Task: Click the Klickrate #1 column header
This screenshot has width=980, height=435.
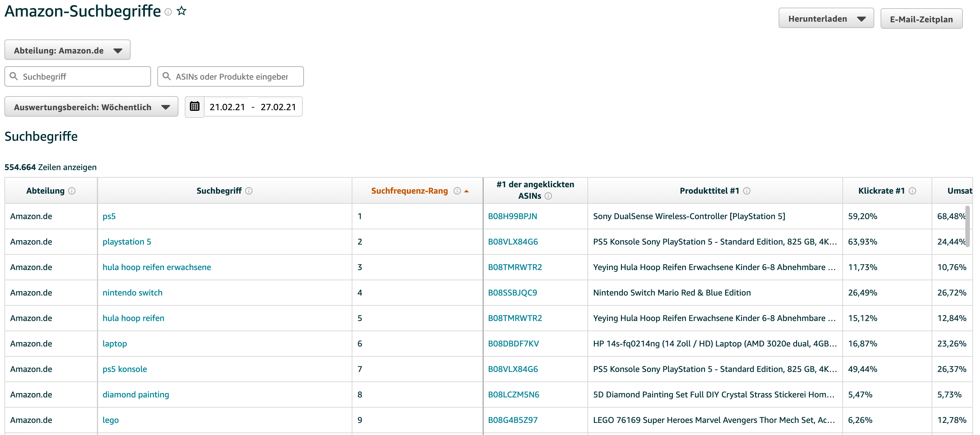Action: pos(887,190)
